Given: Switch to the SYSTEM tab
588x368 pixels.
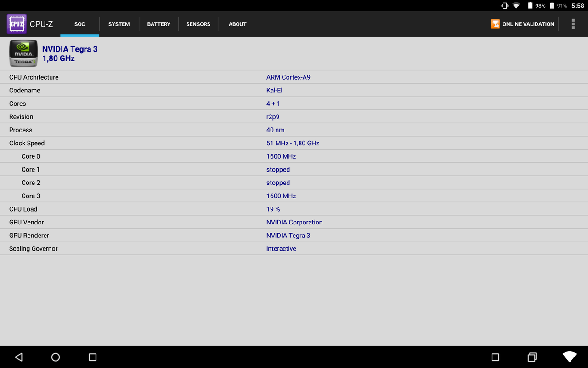Looking at the screenshot, I should click(119, 24).
